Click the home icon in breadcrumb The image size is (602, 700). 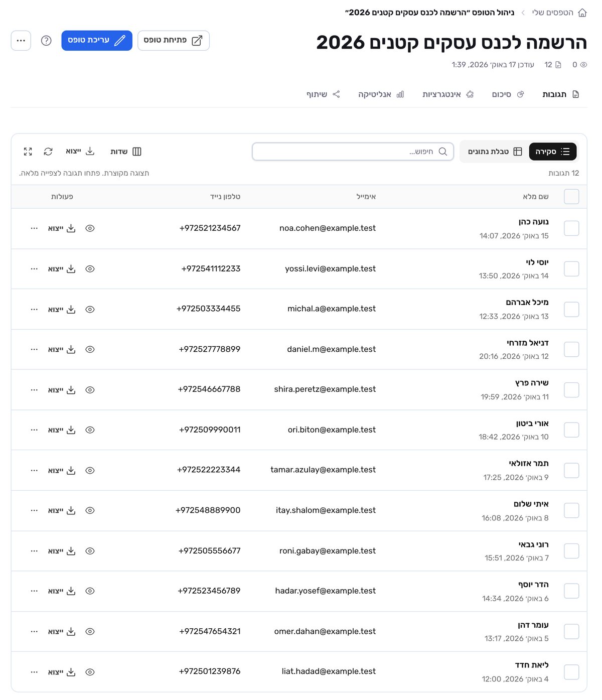click(x=582, y=13)
